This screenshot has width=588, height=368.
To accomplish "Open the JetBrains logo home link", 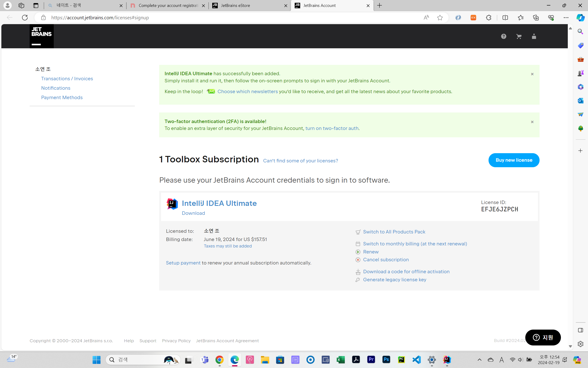I will pyautogui.click(x=42, y=36).
